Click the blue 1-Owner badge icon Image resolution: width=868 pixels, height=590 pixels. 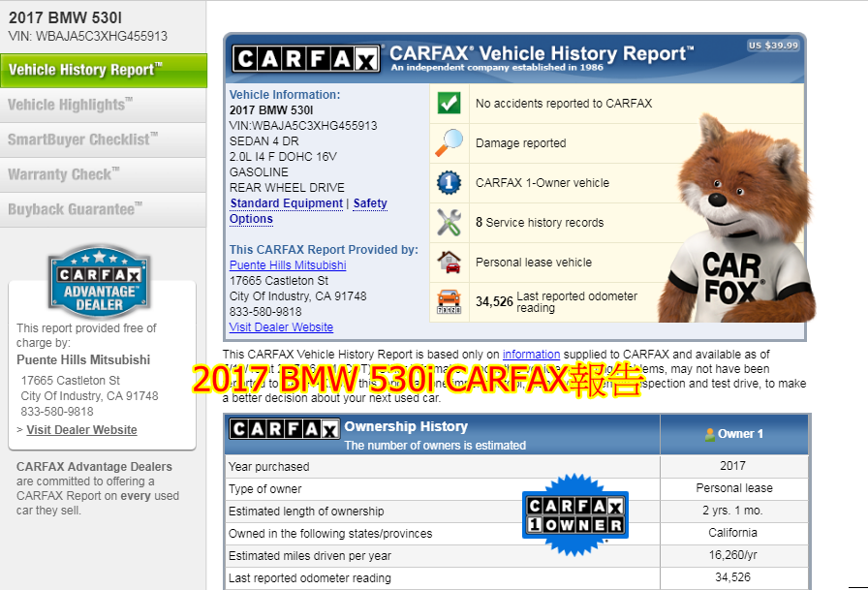pyautogui.click(x=449, y=183)
